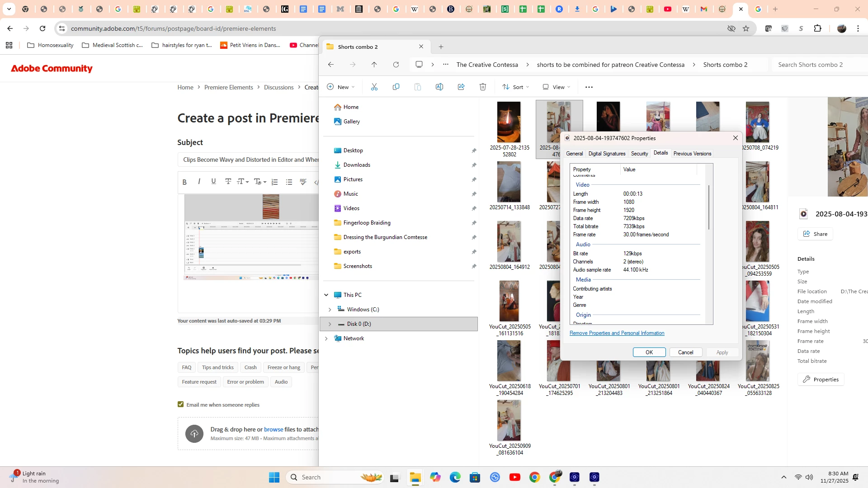Apply italic formatting in the post editor
The width and height of the screenshot is (868, 488).
click(199, 182)
